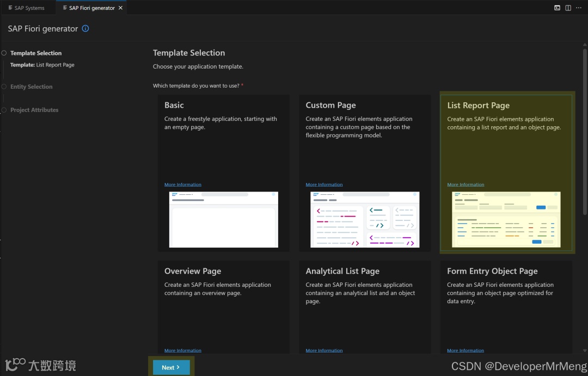Click the vertical scrollbar of template list
588x376 pixels.
(x=585, y=131)
